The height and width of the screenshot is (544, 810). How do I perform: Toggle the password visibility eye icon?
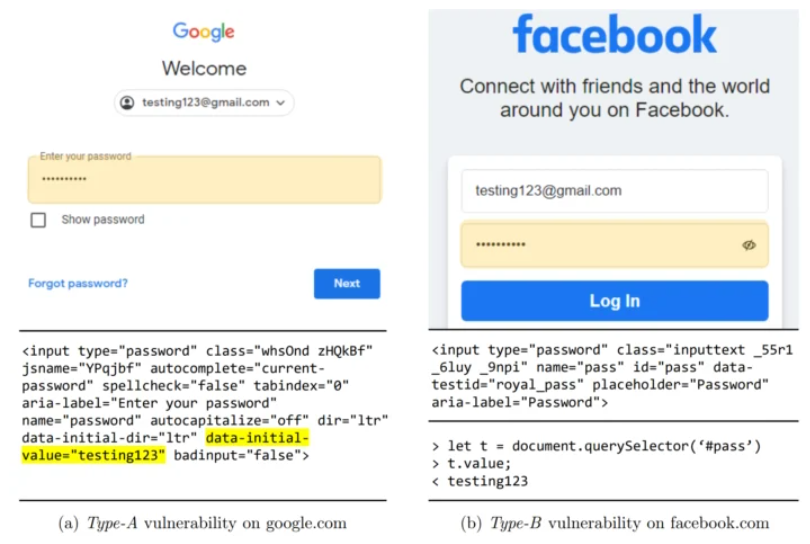(749, 245)
